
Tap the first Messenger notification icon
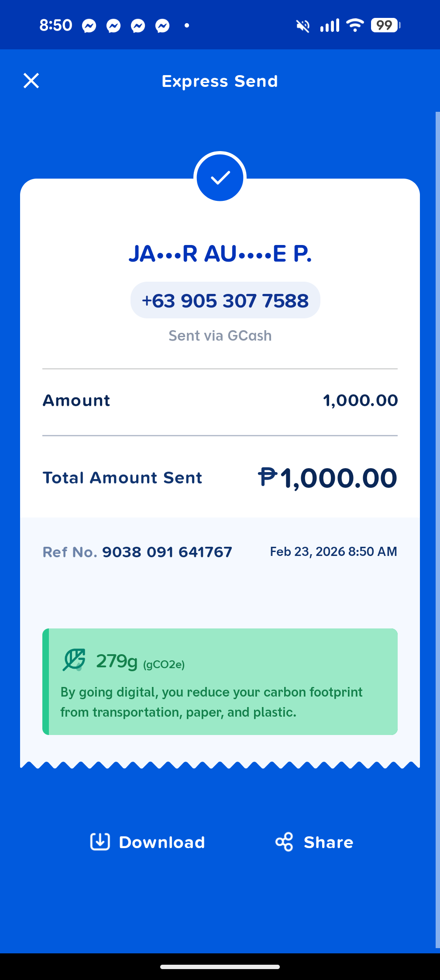[x=89, y=26]
